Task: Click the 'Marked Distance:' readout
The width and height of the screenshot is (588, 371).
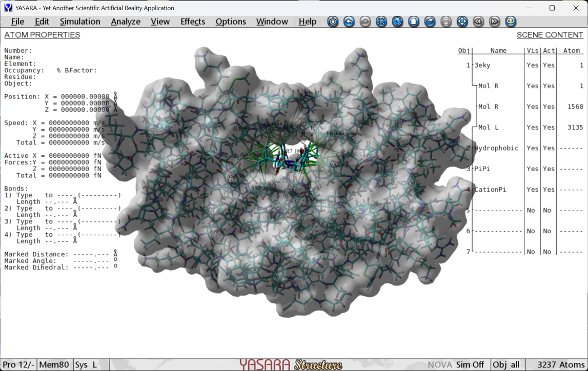Action: coord(36,254)
